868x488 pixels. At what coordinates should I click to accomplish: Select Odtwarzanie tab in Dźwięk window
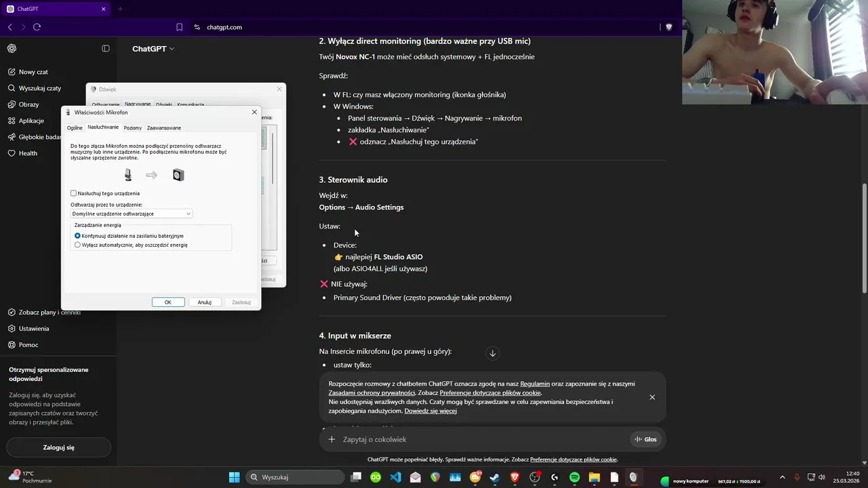click(x=106, y=104)
